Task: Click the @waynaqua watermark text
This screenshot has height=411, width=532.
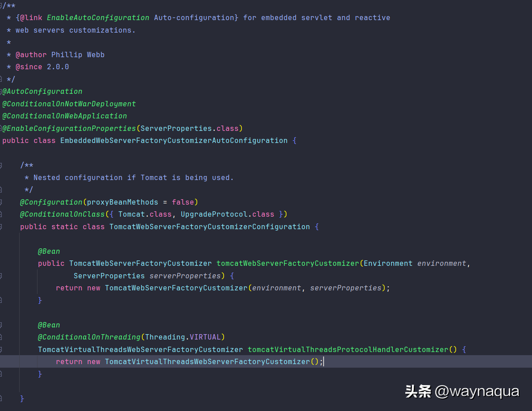Action: (x=477, y=392)
